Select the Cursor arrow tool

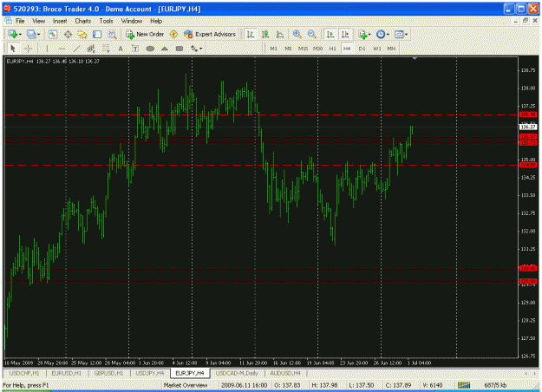pos(13,49)
